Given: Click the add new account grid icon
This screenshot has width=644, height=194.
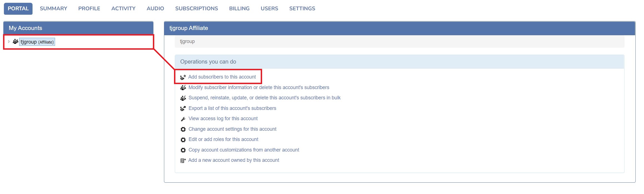Looking at the screenshot, I should (183, 160).
